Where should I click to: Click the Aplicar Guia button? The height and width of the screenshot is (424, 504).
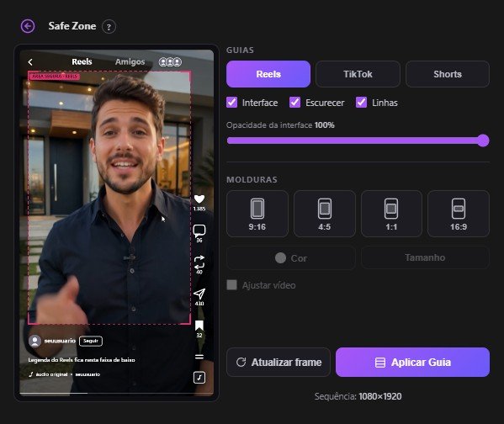(413, 363)
